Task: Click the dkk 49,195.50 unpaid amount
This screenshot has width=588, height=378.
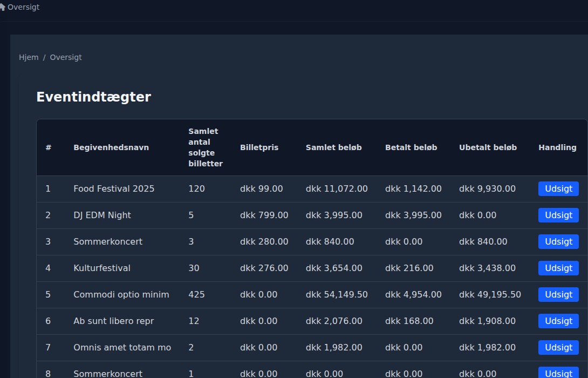Action: pos(490,295)
